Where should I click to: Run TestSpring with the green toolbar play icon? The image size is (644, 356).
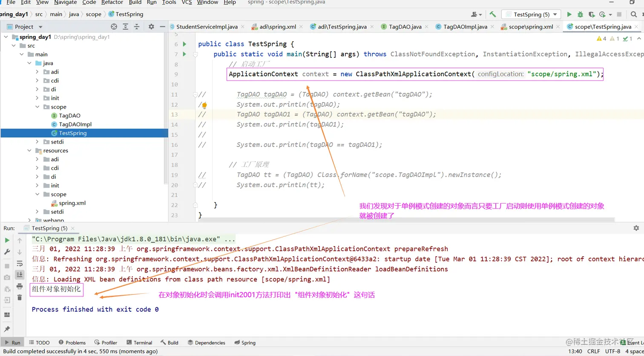pyautogui.click(x=569, y=14)
